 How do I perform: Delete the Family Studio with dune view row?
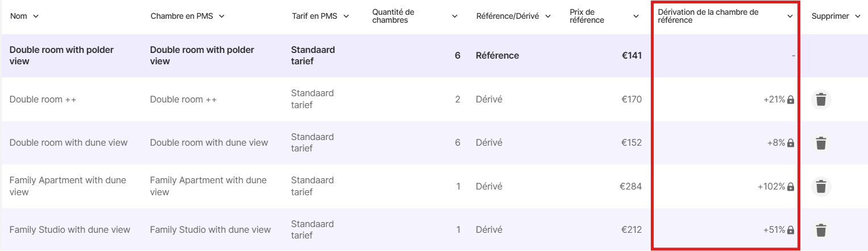tap(820, 231)
